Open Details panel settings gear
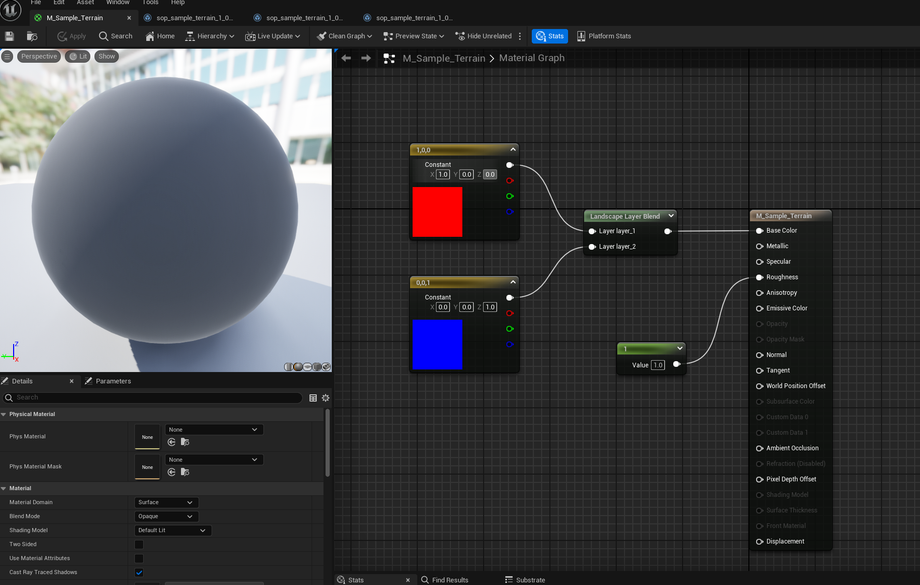The height and width of the screenshot is (585, 920). tap(325, 398)
